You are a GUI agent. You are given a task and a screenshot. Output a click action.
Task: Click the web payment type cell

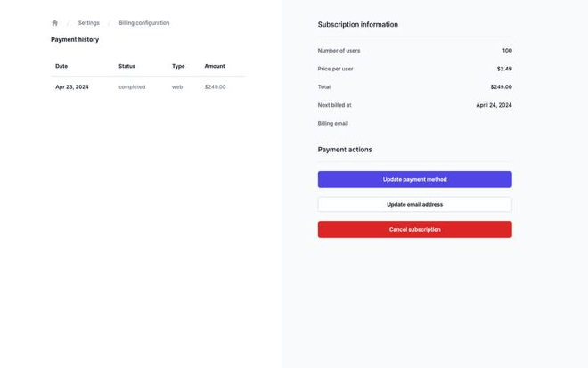(x=177, y=87)
